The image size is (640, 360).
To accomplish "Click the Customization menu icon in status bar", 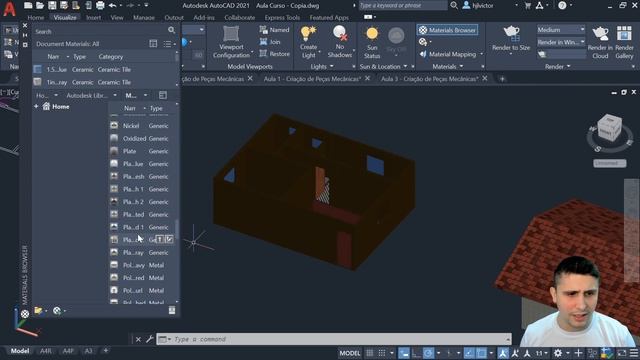I will tap(634, 353).
